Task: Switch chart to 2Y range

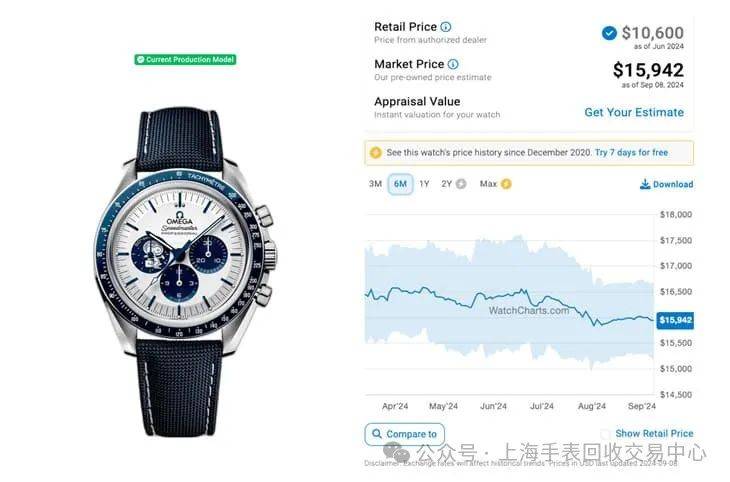Action: (x=447, y=184)
